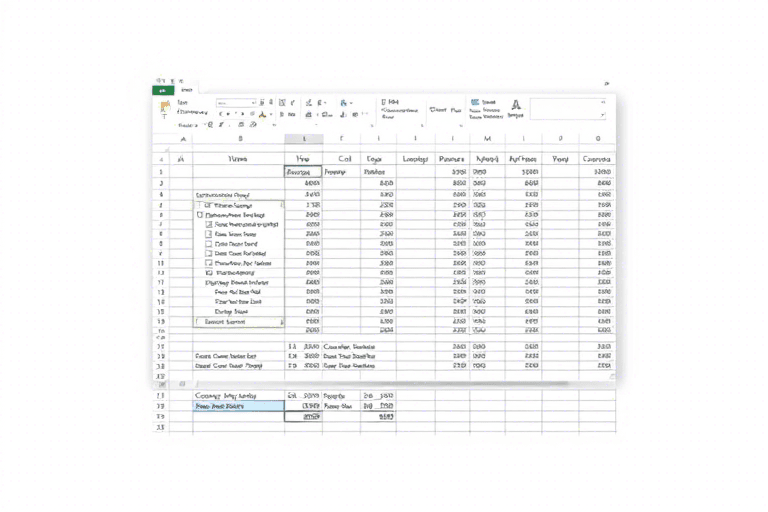Open the green File tab

162,90
